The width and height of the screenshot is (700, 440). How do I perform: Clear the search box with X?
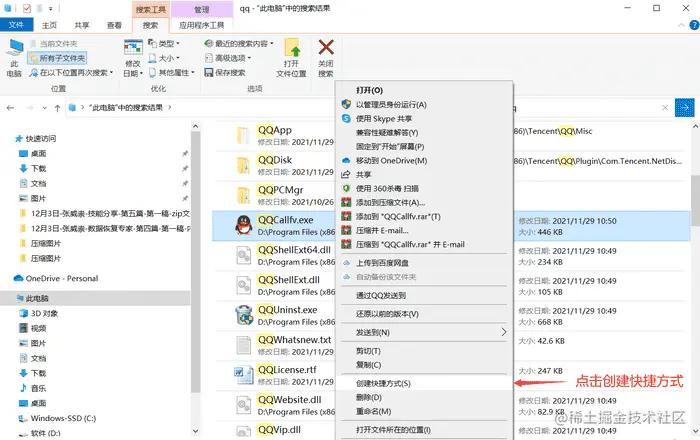coord(665,108)
